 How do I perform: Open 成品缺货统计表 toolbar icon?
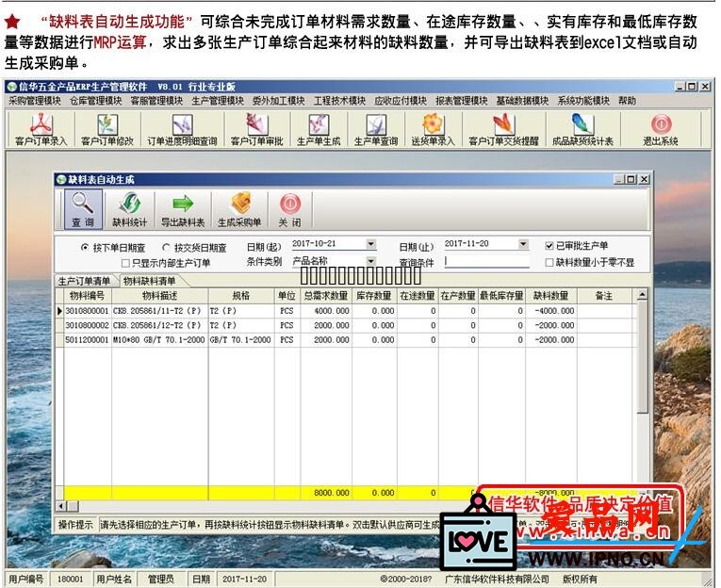(x=582, y=129)
